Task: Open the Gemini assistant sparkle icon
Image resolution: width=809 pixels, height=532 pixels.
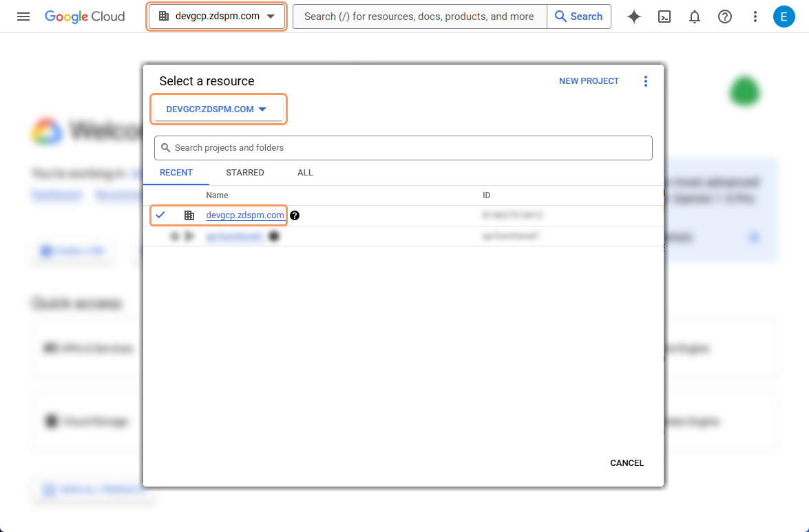Action: tap(633, 17)
